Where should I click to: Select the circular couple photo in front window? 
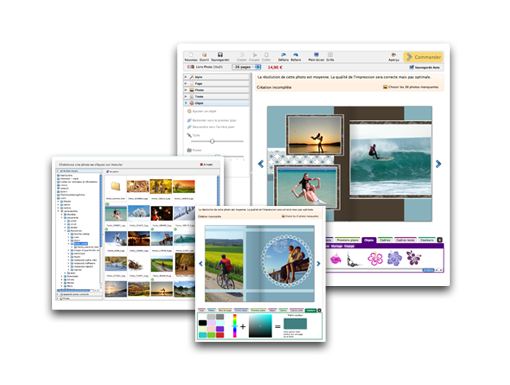287,261
